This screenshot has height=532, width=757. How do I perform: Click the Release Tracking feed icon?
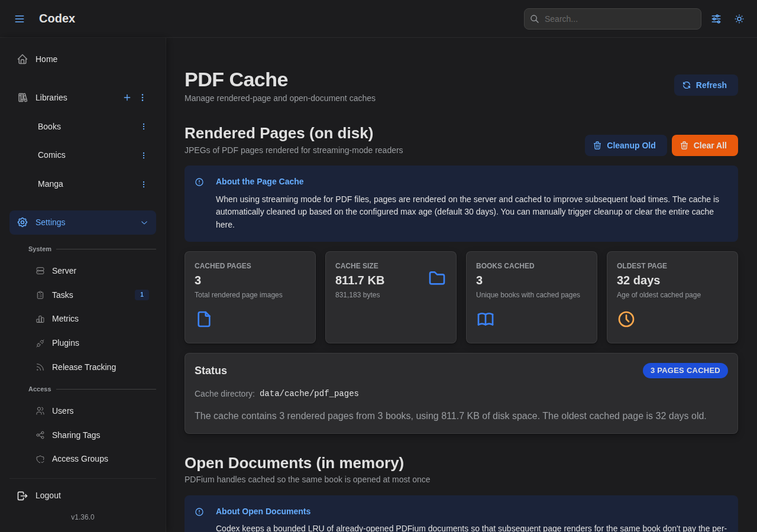click(x=40, y=367)
